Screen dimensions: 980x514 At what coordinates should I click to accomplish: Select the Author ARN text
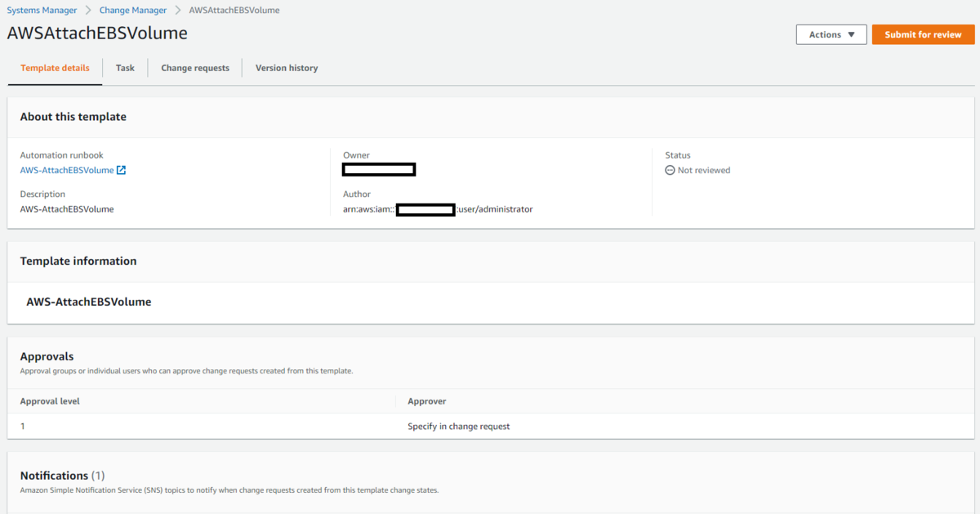tap(438, 209)
